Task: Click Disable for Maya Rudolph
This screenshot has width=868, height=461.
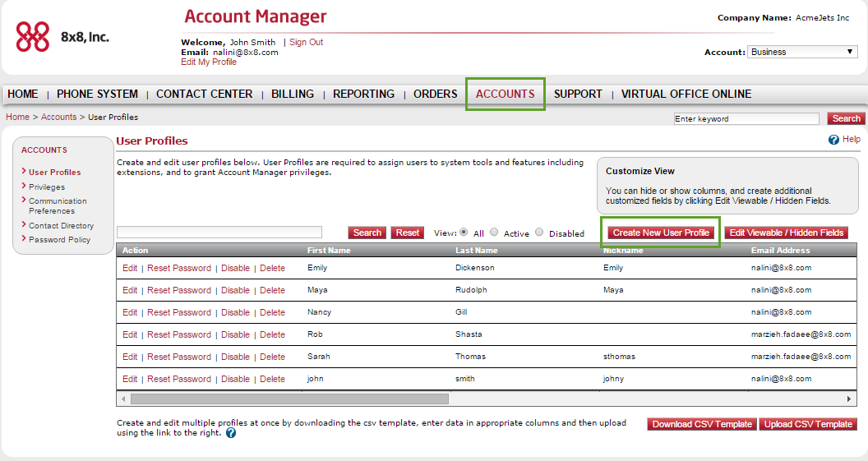Action: click(x=235, y=290)
